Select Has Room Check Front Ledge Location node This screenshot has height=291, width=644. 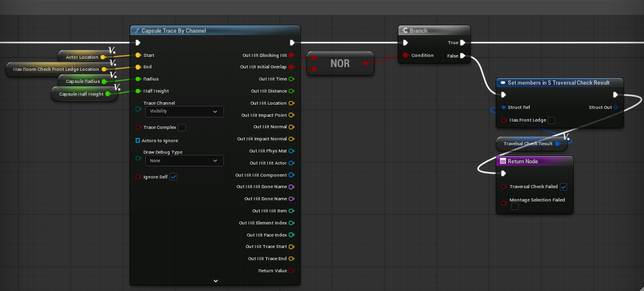click(x=59, y=70)
